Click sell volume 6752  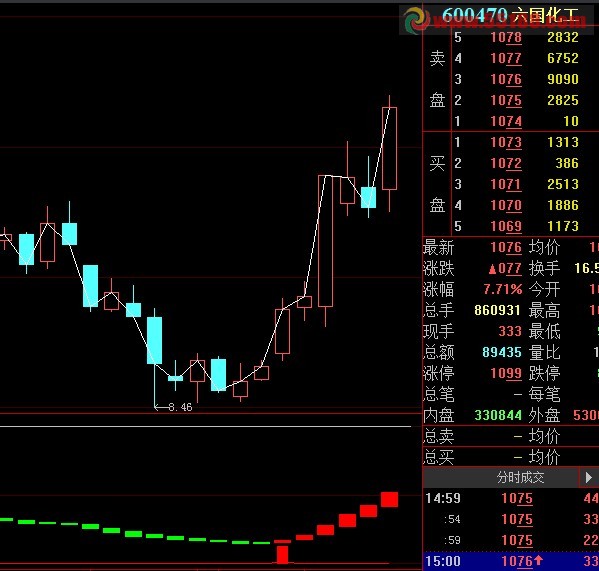point(563,58)
